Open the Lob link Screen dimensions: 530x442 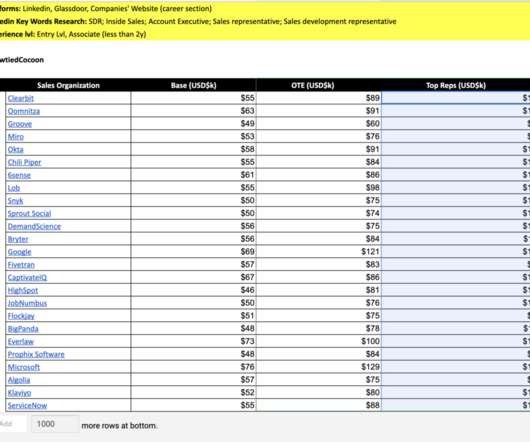[x=14, y=188]
